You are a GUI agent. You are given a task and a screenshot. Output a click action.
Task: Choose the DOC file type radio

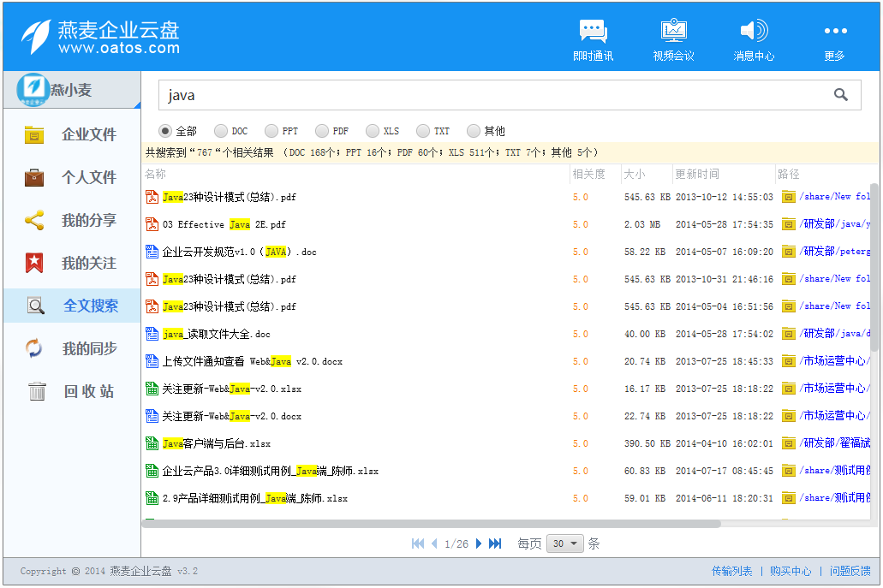tap(221, 131)
